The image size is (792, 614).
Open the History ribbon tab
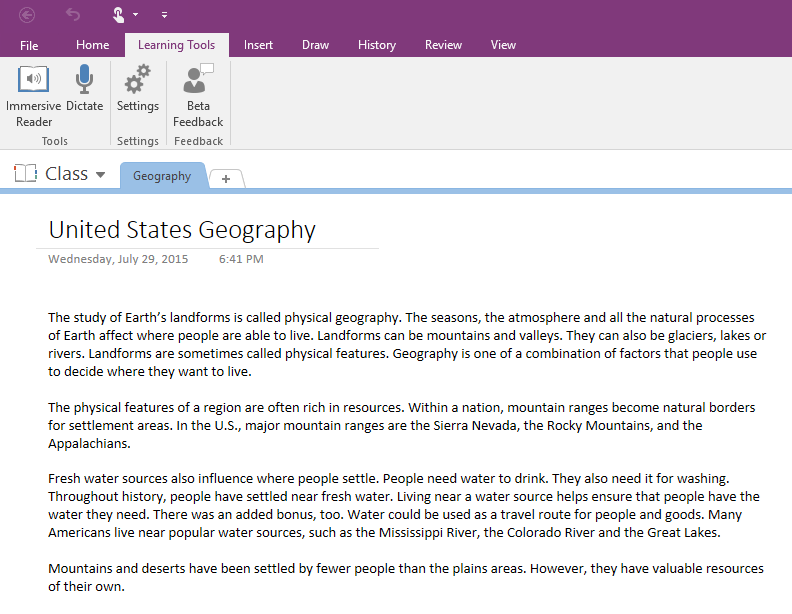377,45
